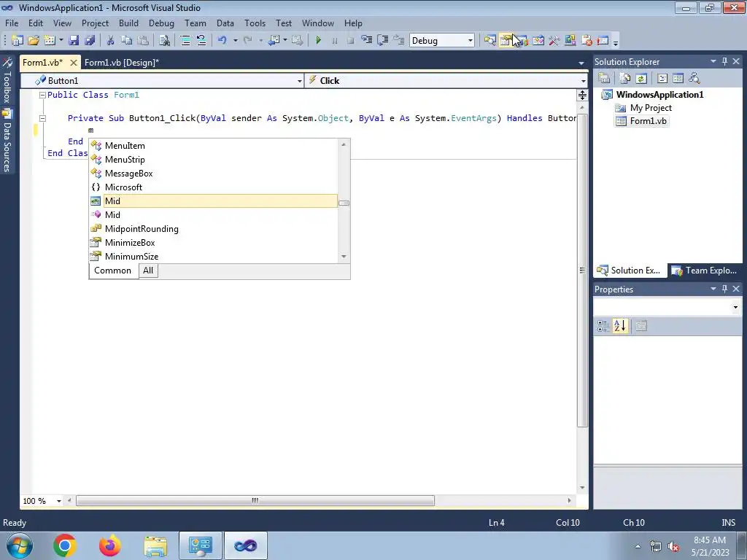The width and height of the screenshot is (747, 560).
Task: Toggle Alphabetical sort in Properties panel
Action: [x=620, y=326]
